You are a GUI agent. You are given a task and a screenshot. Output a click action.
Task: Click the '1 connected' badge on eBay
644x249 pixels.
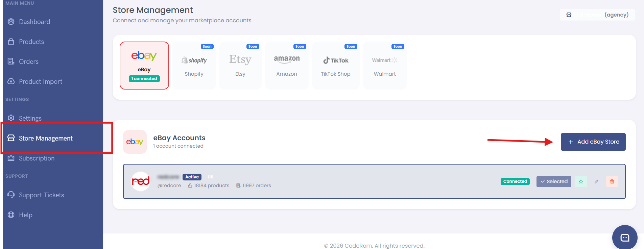click(x=144, y=79)
